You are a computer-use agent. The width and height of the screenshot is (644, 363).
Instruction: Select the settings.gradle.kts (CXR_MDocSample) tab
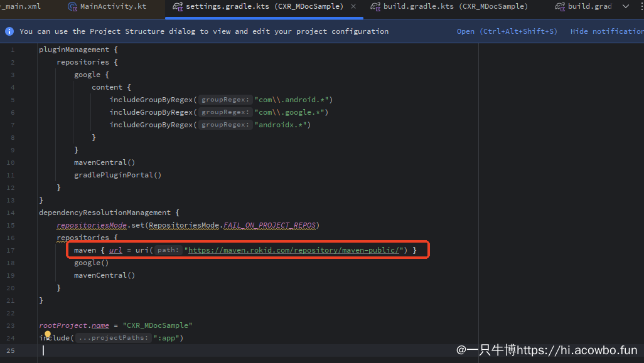click(264, 6)
